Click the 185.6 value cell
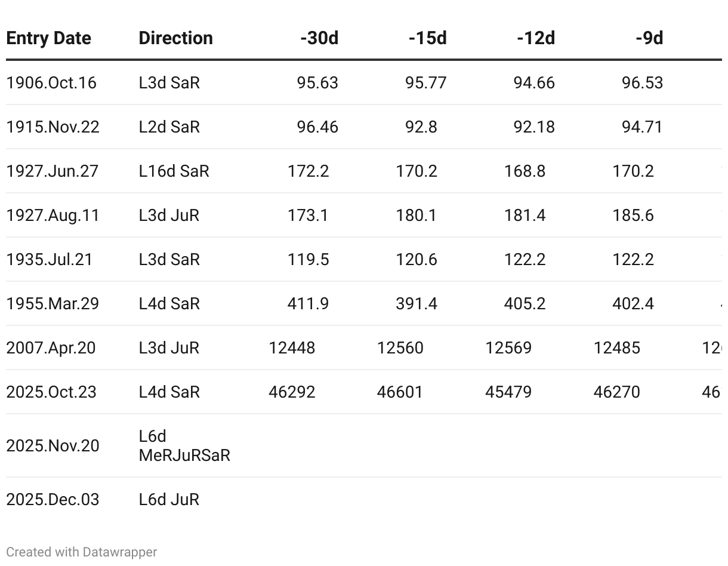728x566 pixels. click(x=633, y=215)
